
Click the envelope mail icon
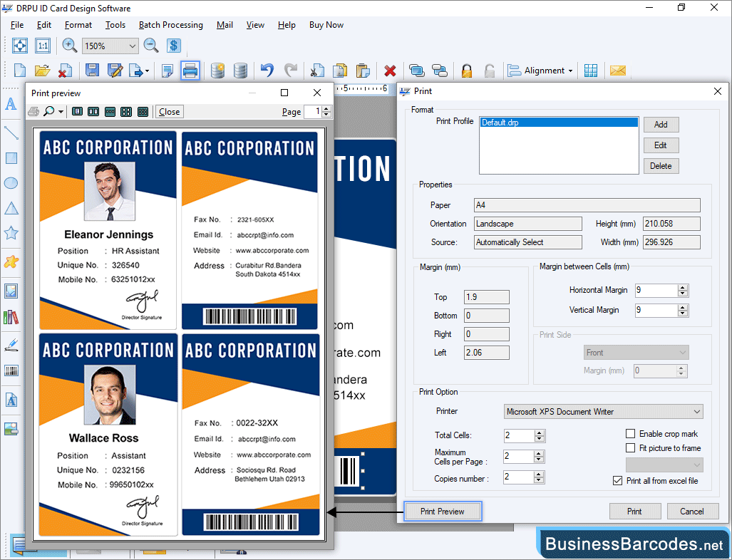618,71
